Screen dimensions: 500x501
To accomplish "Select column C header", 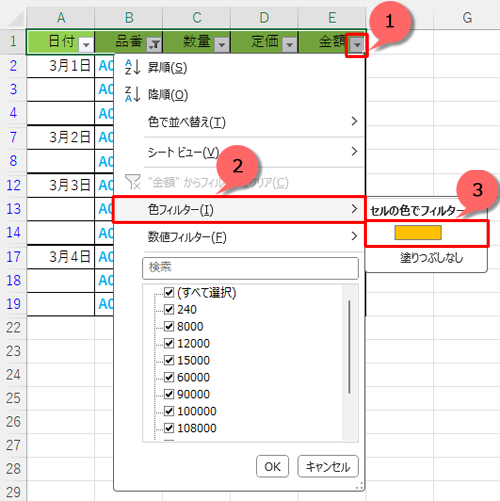I will (x=197, y=18).
